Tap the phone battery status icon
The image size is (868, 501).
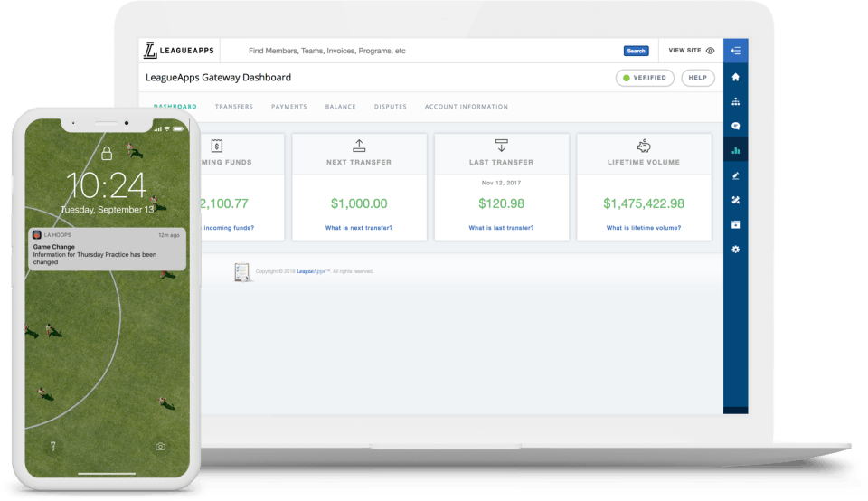(x=178, y=129)
